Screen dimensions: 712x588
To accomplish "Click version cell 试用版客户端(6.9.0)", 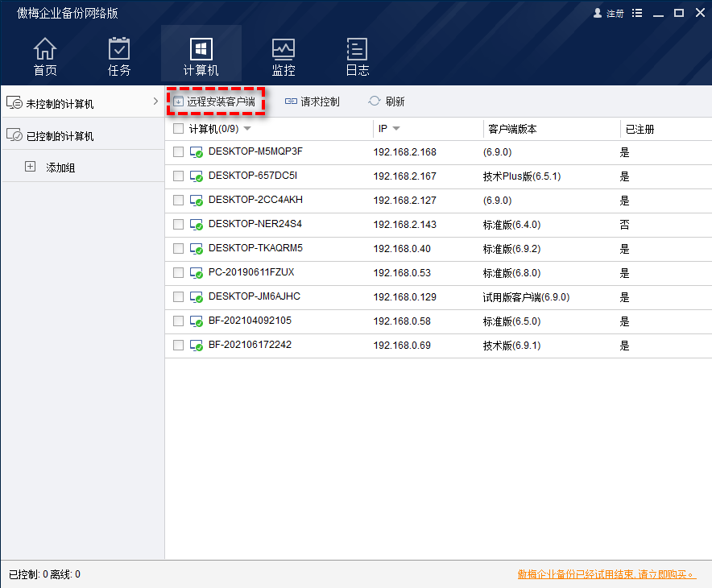I will pos(526,297).
